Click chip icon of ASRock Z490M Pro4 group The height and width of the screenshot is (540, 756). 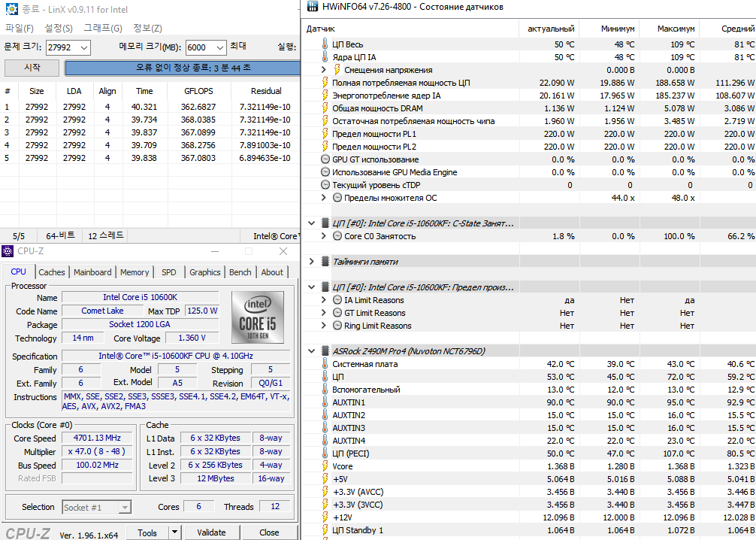click(325, 350)
